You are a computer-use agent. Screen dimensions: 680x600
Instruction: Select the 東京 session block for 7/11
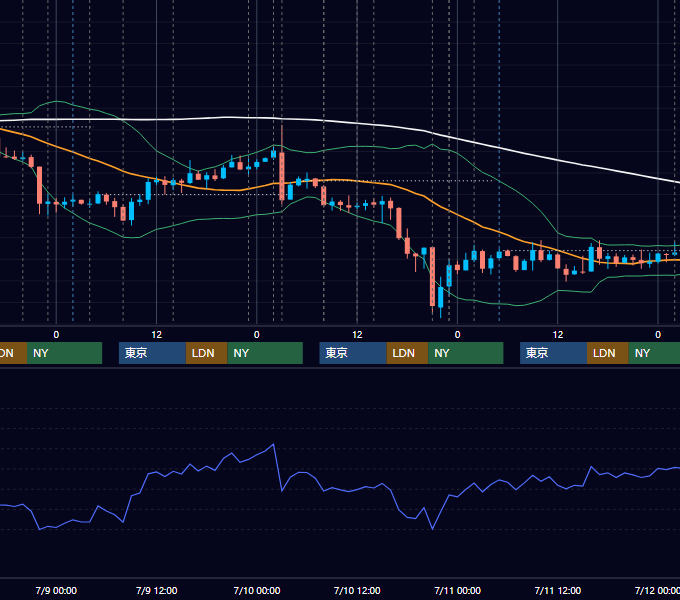pos(553,353)
